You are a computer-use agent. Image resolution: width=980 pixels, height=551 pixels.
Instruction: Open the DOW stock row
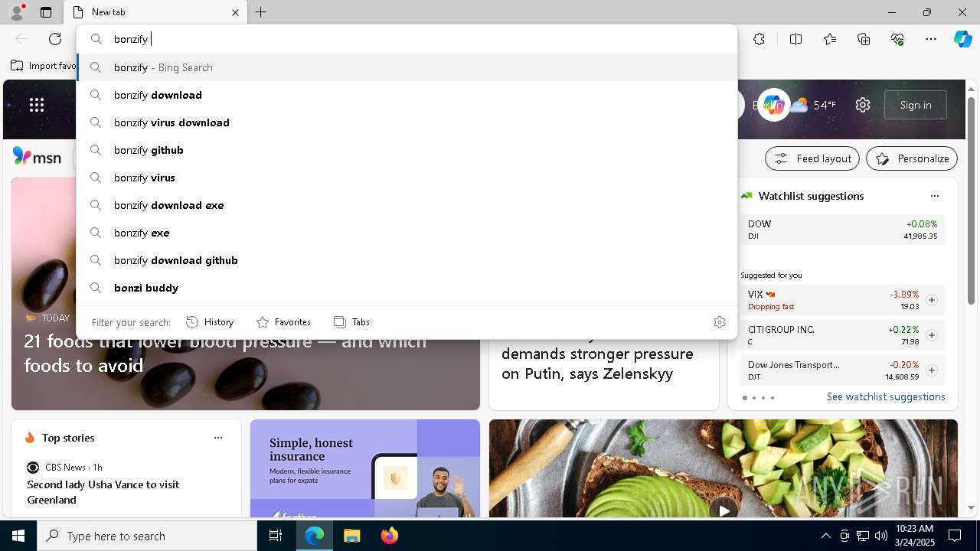pyautogui.click(x=842, y=230)
